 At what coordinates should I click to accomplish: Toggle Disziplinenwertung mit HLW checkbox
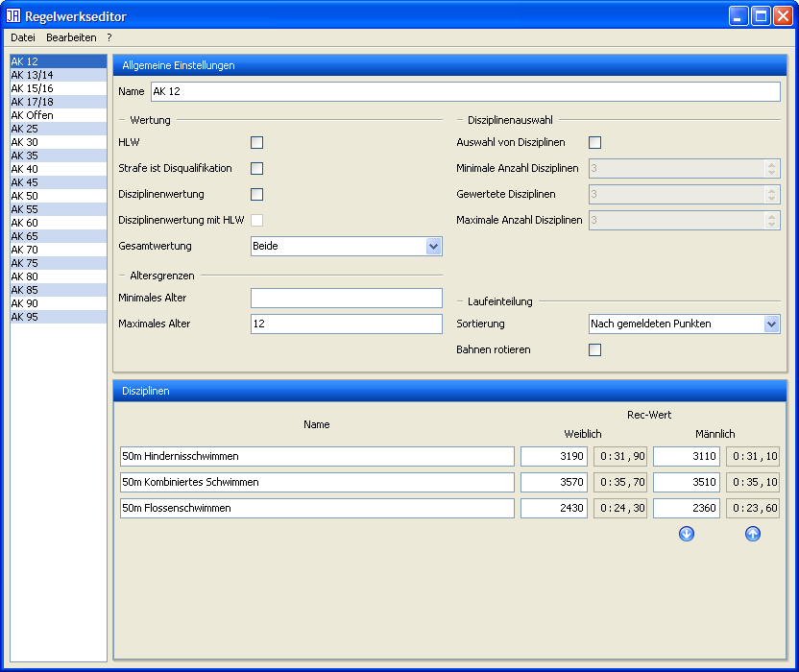pos(256,220)
